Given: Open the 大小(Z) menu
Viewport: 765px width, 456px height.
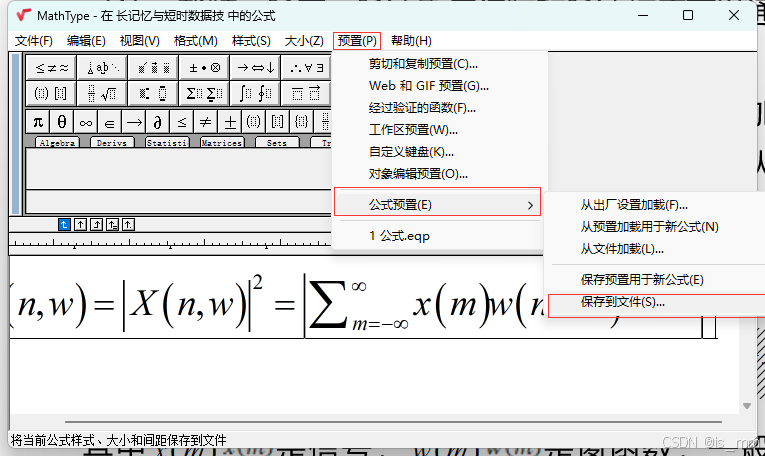Looking at the screenshot, I should click(304, 41).
